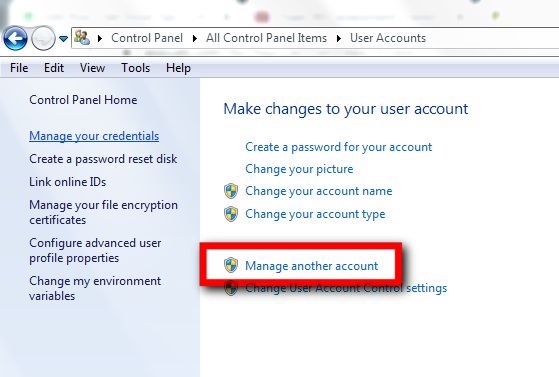Click the shield icon beside Manage another account
The image size is (559, 377).
point(231,266)
